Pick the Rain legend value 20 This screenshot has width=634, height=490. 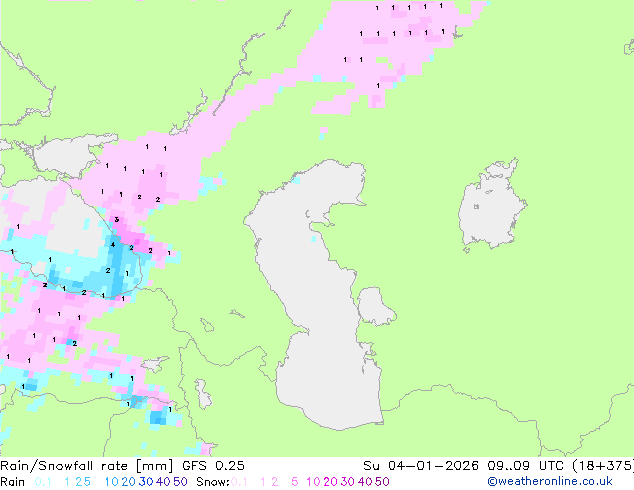click(128, 482)
